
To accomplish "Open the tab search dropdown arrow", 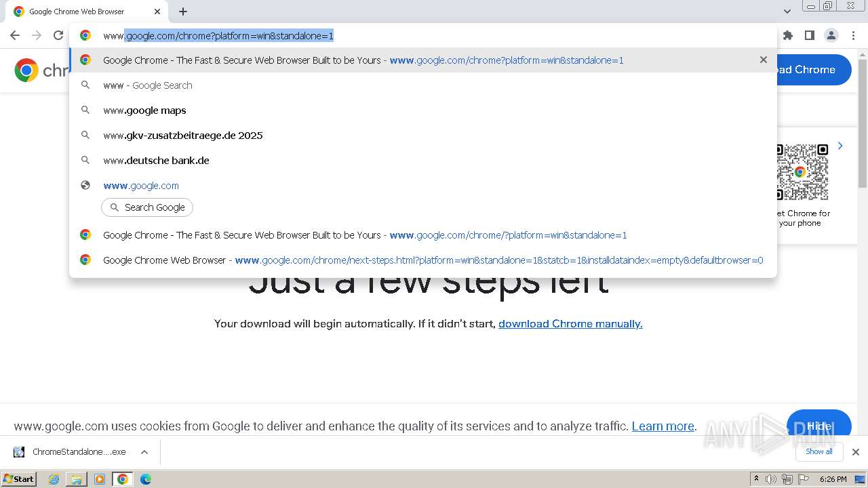I will click(787, 12).
